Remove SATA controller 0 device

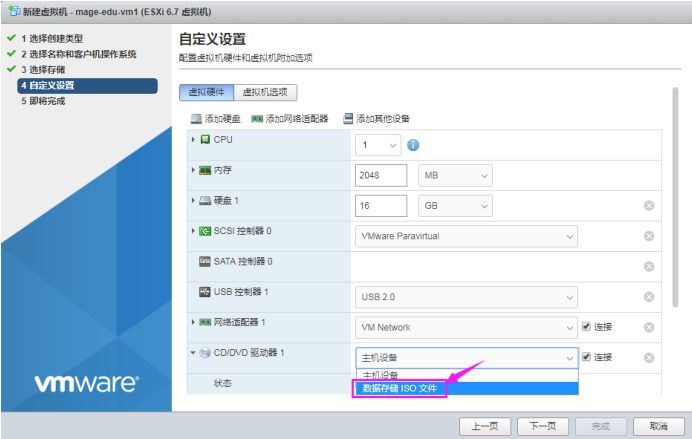pos(649,266)
